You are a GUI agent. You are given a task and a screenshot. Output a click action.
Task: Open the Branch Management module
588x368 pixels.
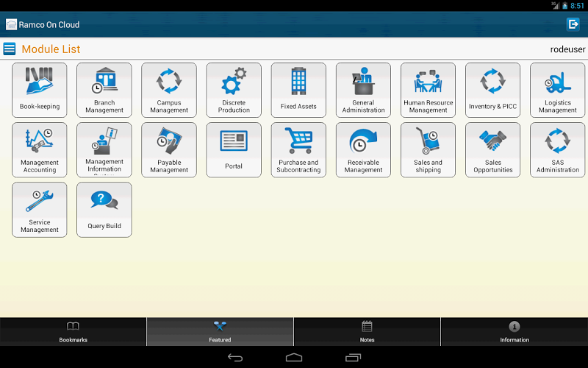tap(104, 90)
